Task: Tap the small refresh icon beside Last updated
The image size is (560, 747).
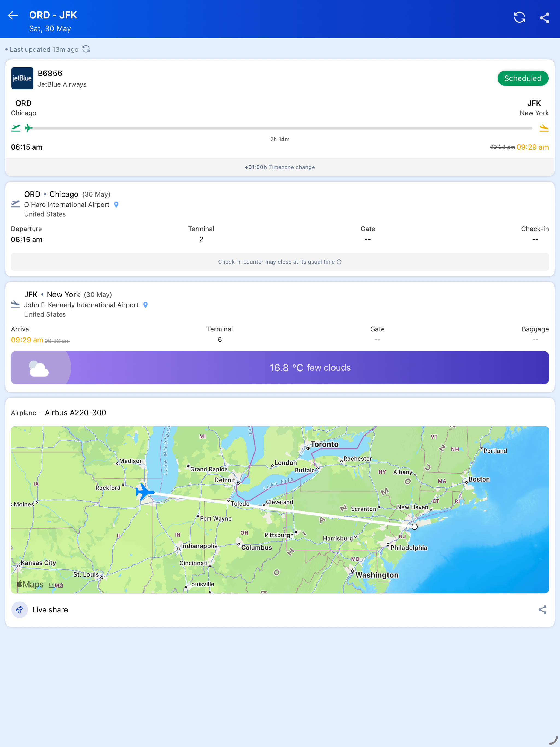Action: (x=86, y=49)
